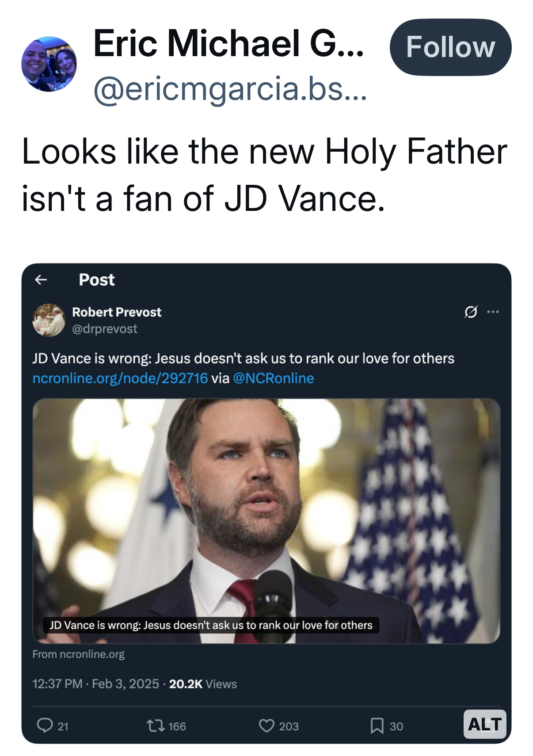
Task: Click the 12:37 PM Feb 3, 2025 timestamp
Action: [95, 684]
